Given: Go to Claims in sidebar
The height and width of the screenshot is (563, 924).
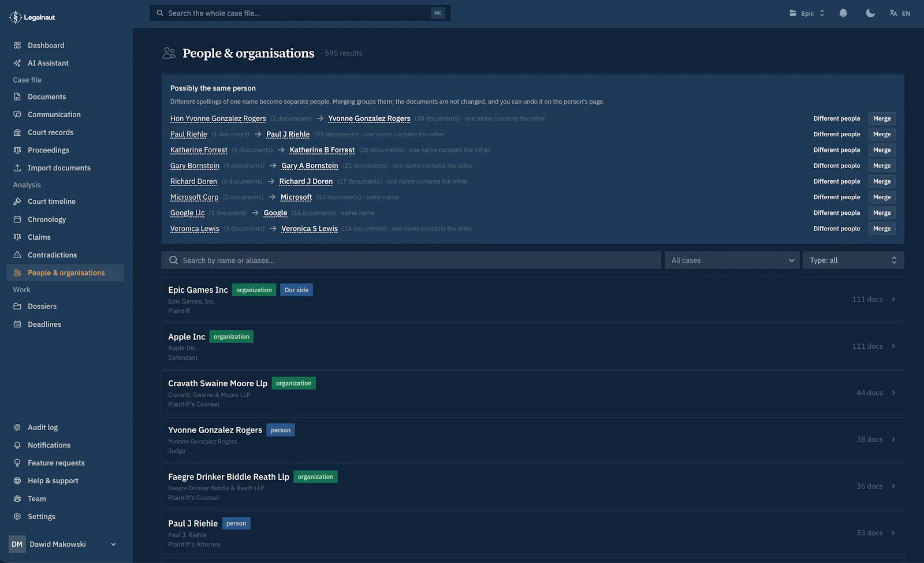Looking at the screenshot, I should (x=65, y=237).
